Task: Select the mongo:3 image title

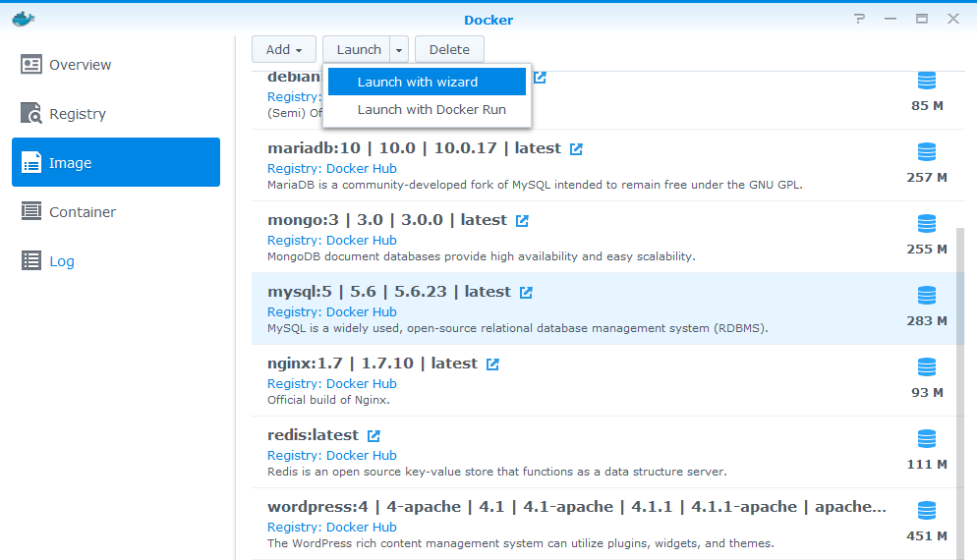Action: [387, 220]
